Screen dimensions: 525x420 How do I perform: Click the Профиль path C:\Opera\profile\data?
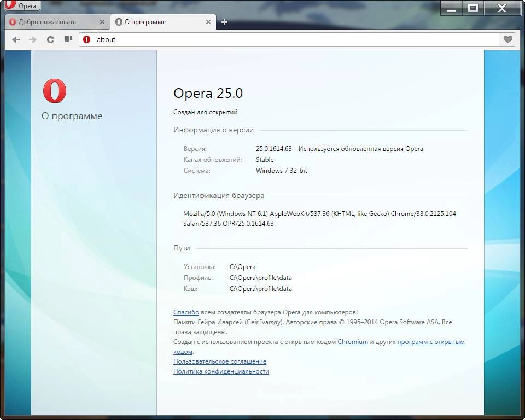tap(260, 278)
